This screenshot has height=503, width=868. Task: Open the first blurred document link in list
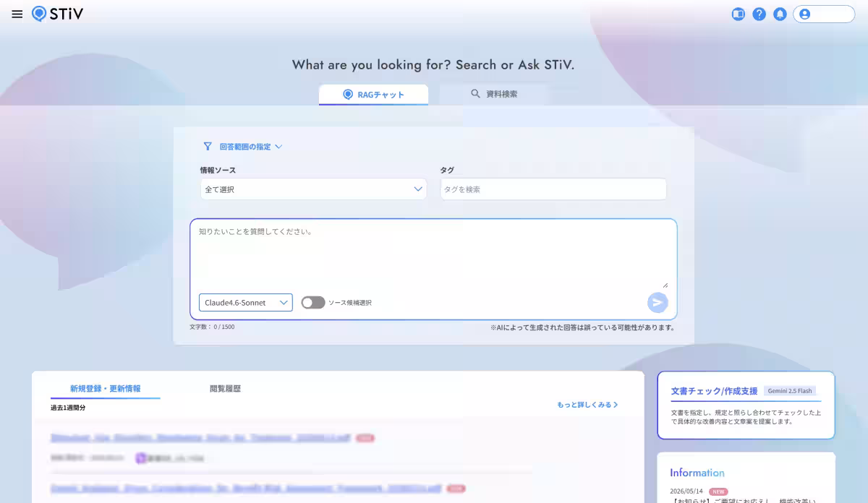click(x=200, y=438)
